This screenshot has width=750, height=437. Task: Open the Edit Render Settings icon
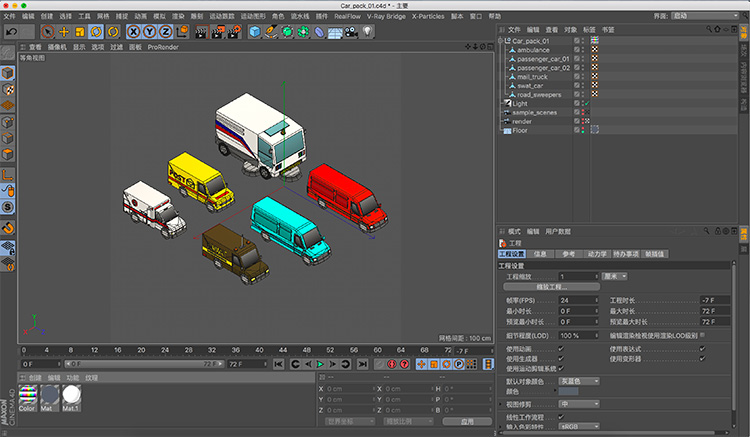(234, 32)
